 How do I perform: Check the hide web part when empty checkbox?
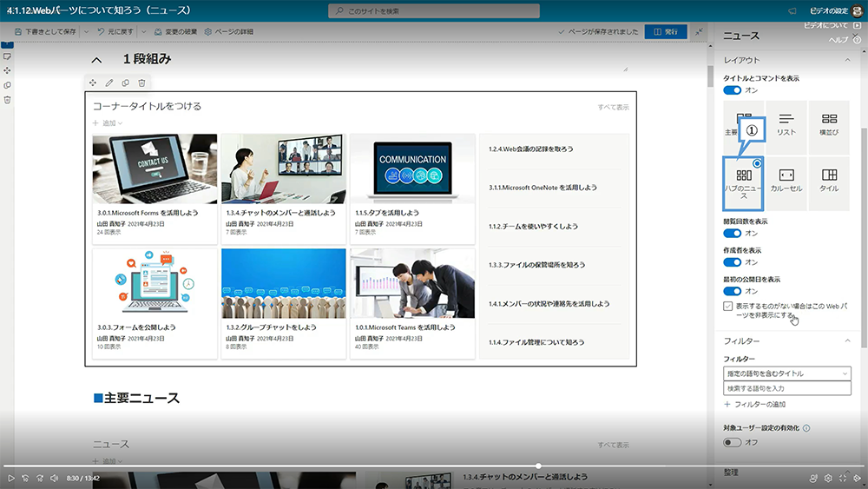pos(728,307)
